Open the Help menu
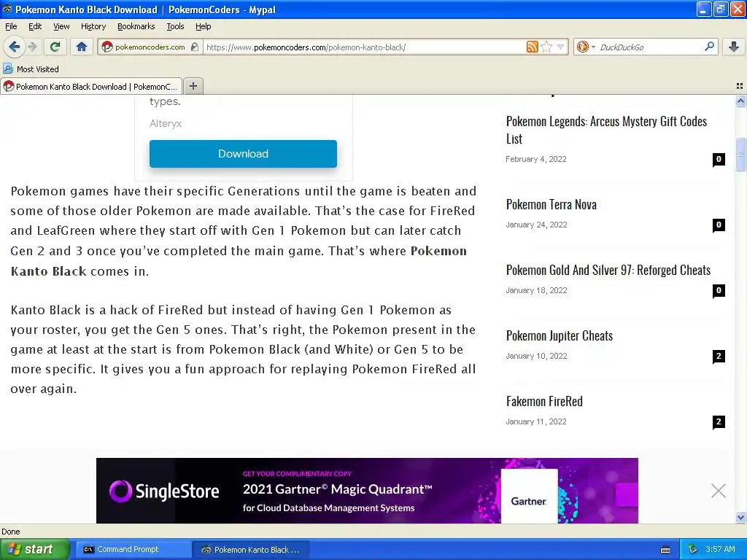The height and width of the screenshot is (560, 747). [203, 26]
